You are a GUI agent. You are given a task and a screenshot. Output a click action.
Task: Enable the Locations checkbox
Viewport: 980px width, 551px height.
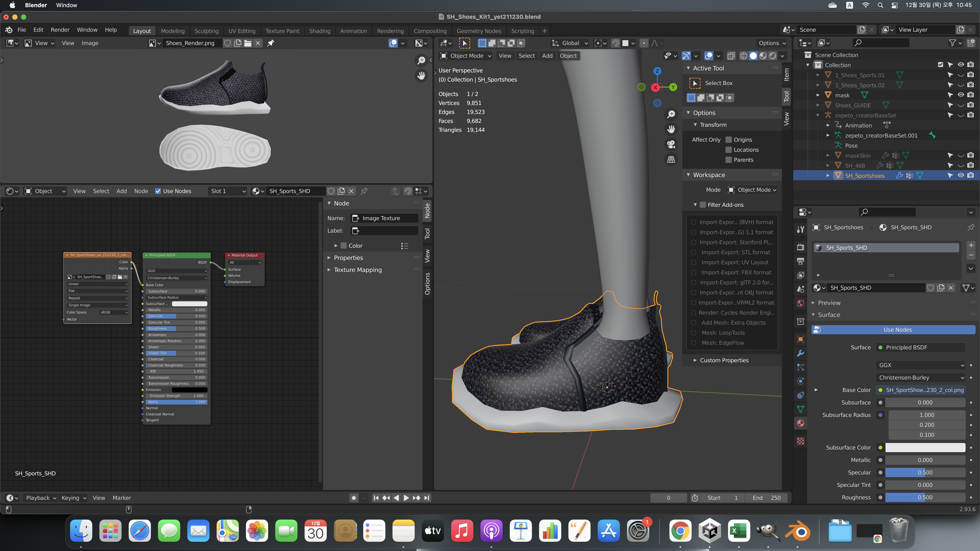point(728,150)
